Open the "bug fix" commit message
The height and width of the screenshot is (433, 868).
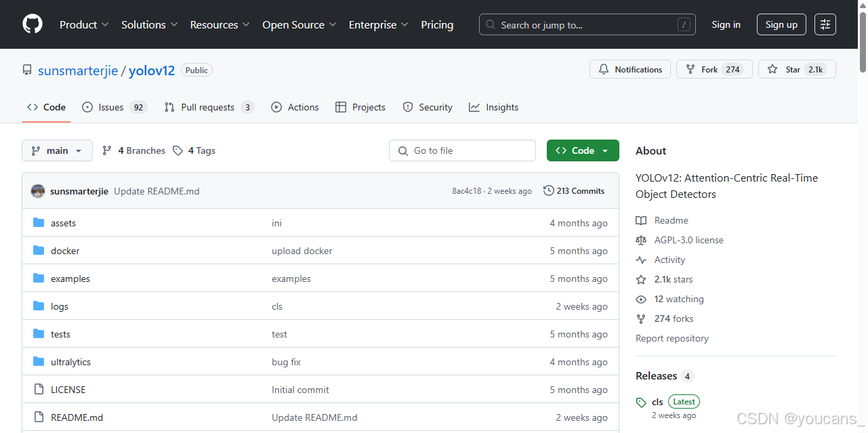(286, 362)
